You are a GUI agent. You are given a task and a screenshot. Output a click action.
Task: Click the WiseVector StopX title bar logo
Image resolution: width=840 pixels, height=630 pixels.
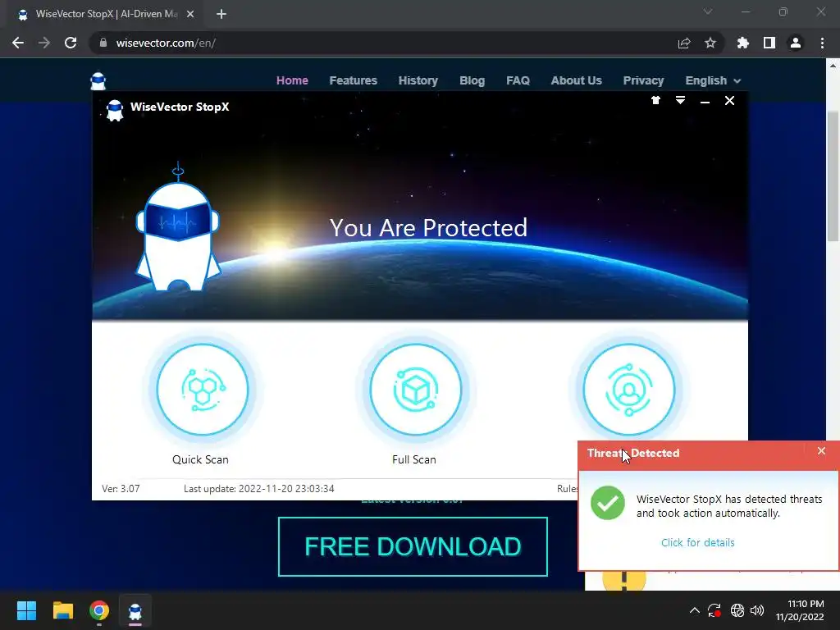point(115,111)
